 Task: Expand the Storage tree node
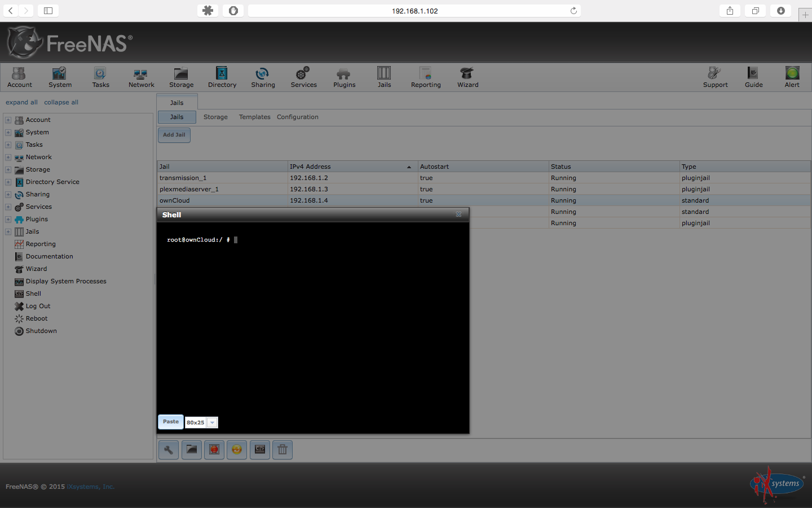click(8, 169)
